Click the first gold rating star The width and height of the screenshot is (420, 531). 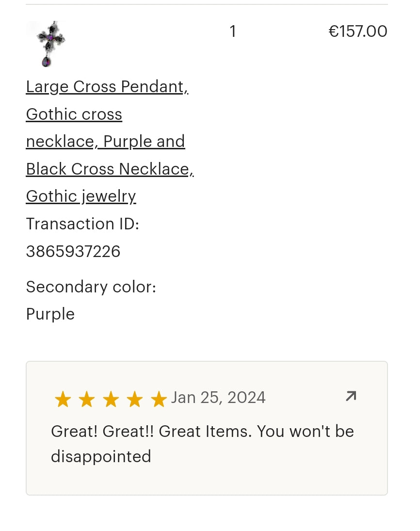point(63,400)
